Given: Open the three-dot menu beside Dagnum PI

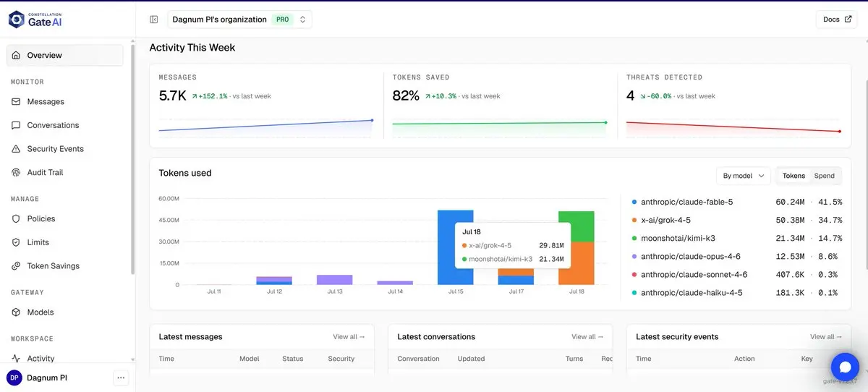Looking at the screenshot, I should (x=121, y=378).
